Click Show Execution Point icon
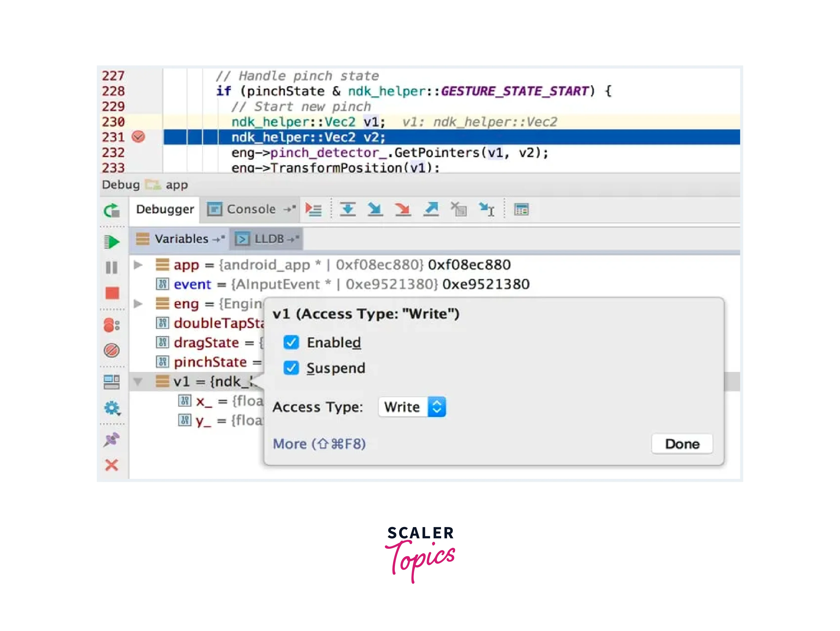Image resolution: width=840 pixels, height=631 pixels. [314, 209]
